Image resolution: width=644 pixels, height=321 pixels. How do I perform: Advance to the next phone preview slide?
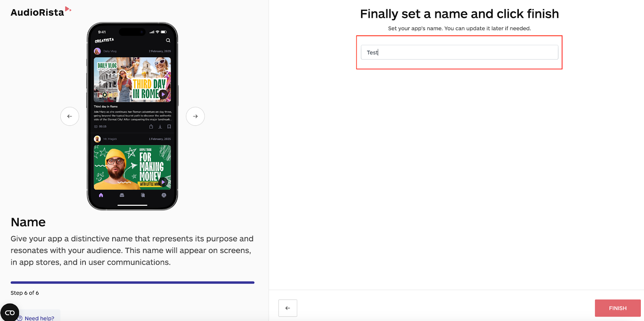pos(195,116)
